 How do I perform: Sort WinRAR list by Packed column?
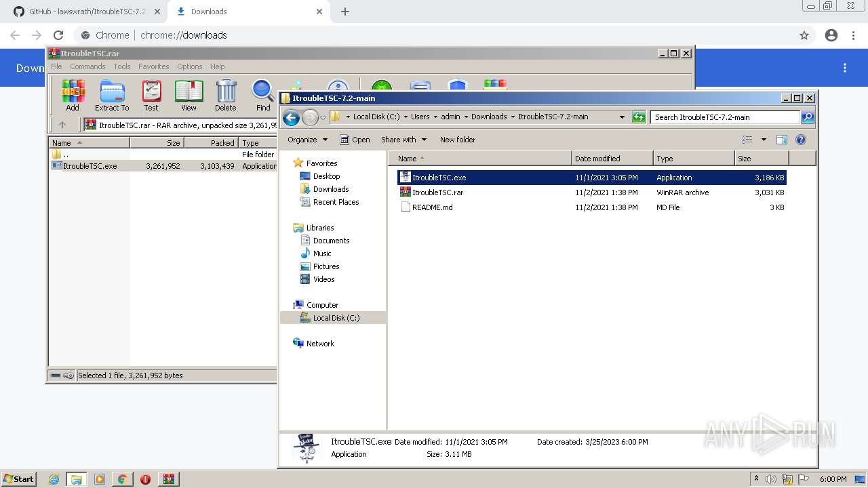click(x=211, y=143)
